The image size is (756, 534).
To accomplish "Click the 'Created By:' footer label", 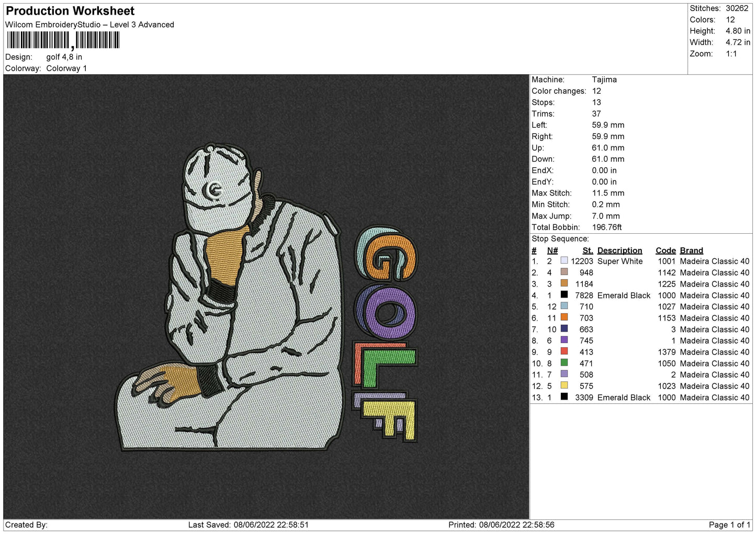I will click(26, 525).
